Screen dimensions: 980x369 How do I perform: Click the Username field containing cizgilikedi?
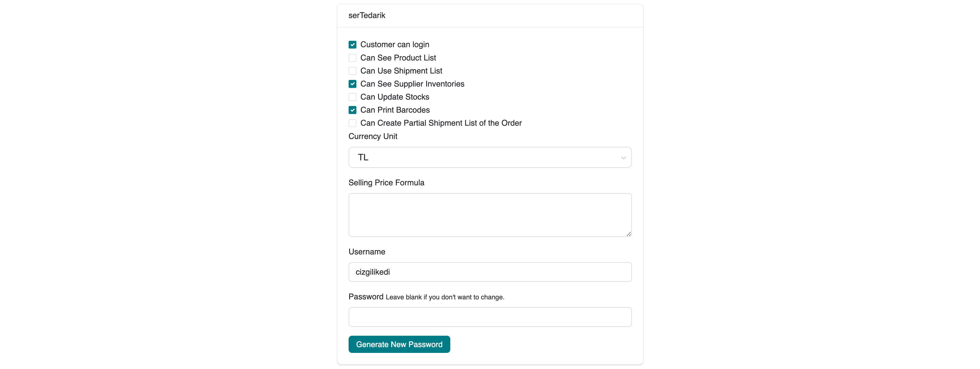pos(490,272)
